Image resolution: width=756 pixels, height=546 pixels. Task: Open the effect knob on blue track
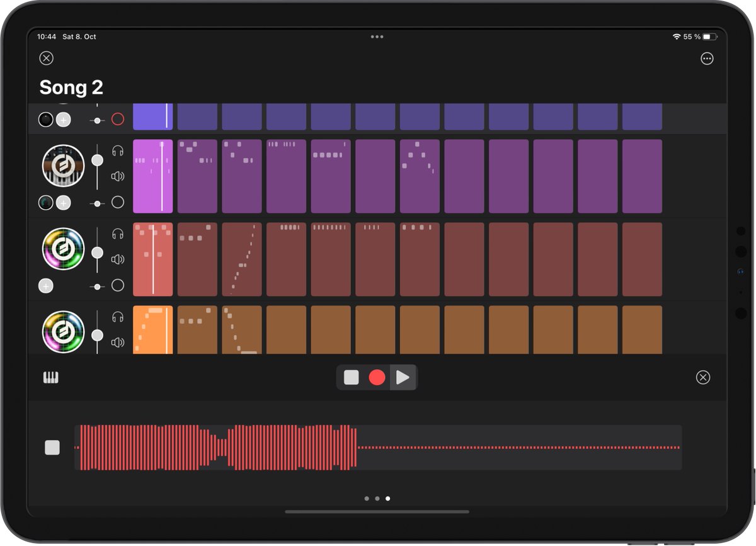tap(45, 120)
